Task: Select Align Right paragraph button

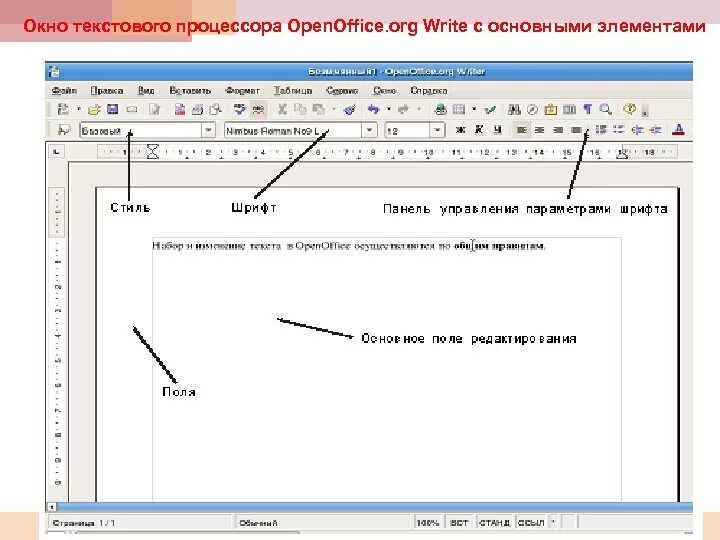Action: click(558, 130)
